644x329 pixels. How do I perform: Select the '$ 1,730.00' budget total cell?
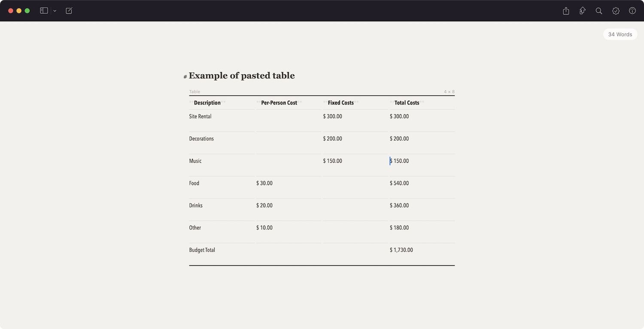pyautogui.click(x=401, y=250)
